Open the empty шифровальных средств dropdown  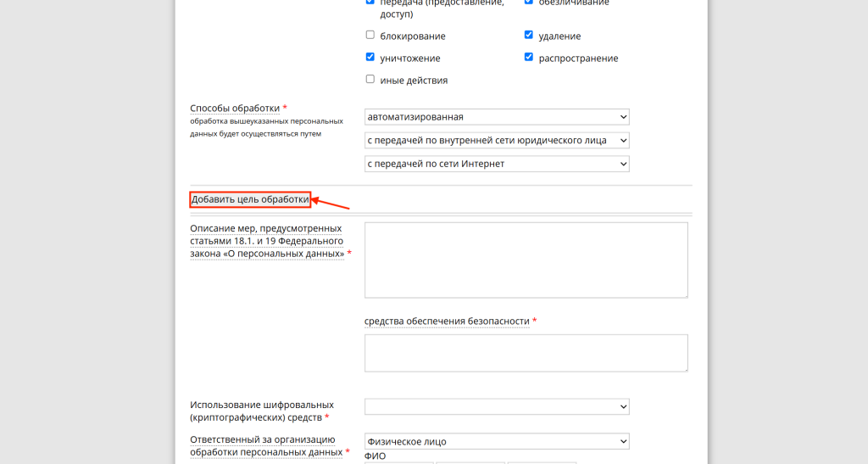tap(497, 407)
